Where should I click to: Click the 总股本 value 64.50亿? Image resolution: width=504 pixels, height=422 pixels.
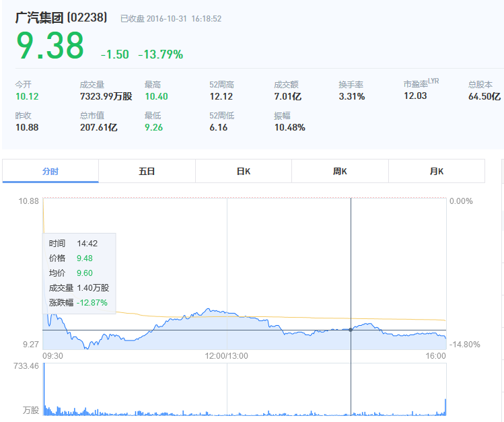click(484, 96)
